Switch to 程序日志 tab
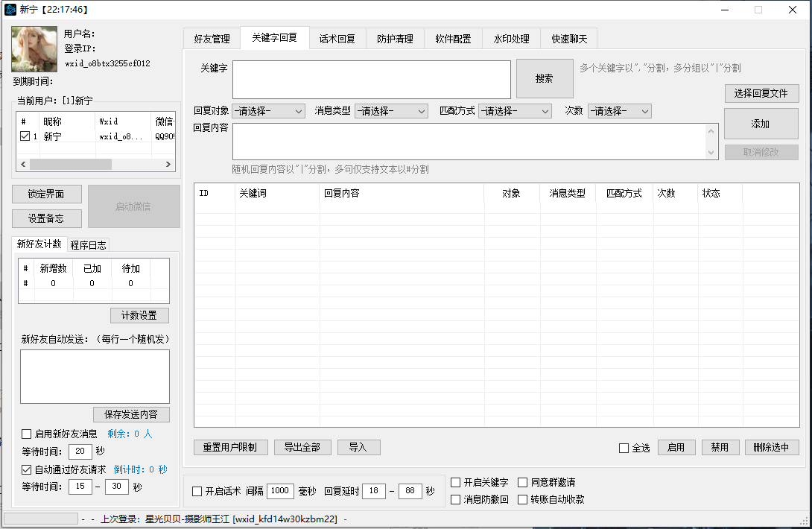Viewport: 812px width, 529px height. 88,245
